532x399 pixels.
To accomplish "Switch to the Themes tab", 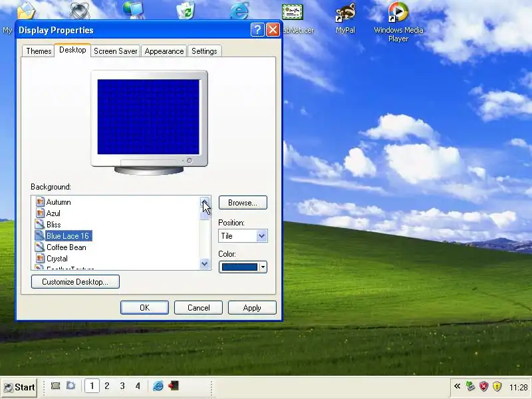I will point(39,51).
